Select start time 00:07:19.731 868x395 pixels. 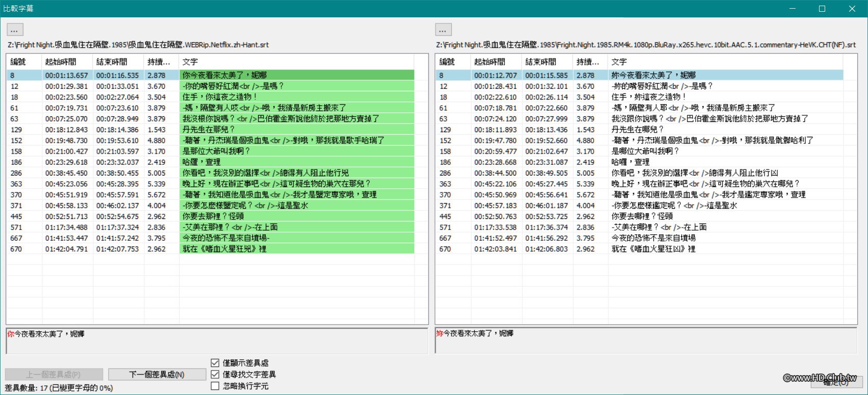click(x=66, y=108)
